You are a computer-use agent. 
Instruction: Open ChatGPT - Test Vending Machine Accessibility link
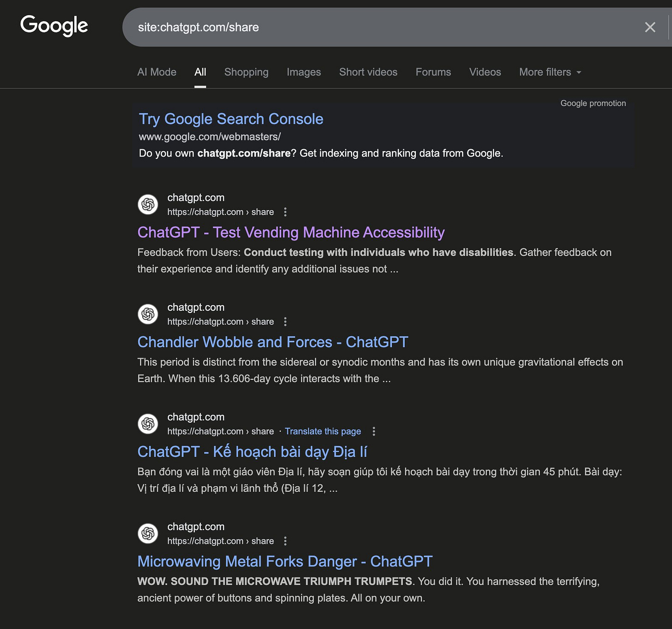pos(291,232)
